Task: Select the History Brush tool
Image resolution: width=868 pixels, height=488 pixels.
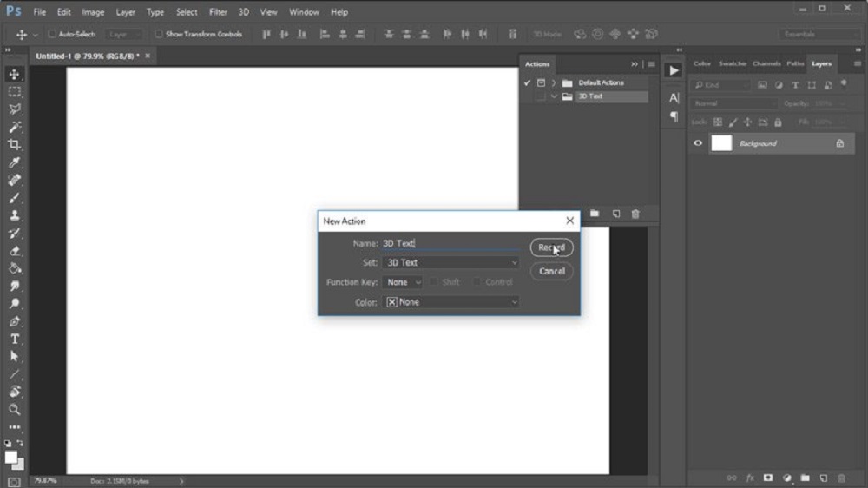Action: coord(15,234)
